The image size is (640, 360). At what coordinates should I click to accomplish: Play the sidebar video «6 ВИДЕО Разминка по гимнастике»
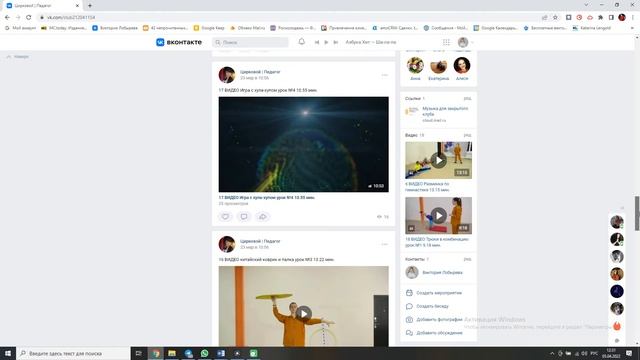click(x=438, y=160)
